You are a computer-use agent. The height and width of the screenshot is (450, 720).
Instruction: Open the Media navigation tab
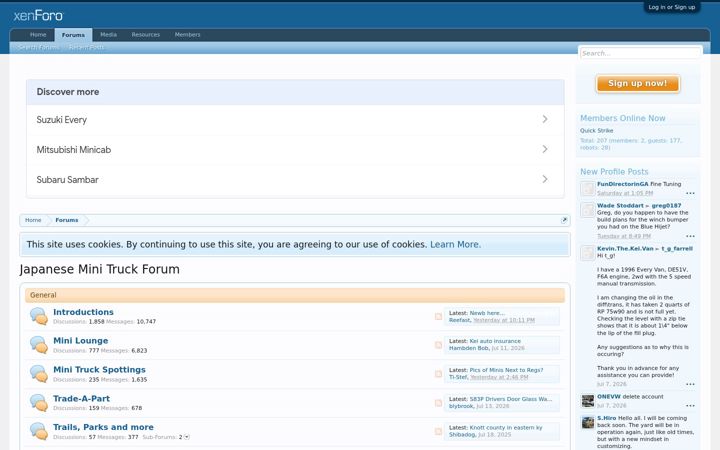(x=108, y=35)
